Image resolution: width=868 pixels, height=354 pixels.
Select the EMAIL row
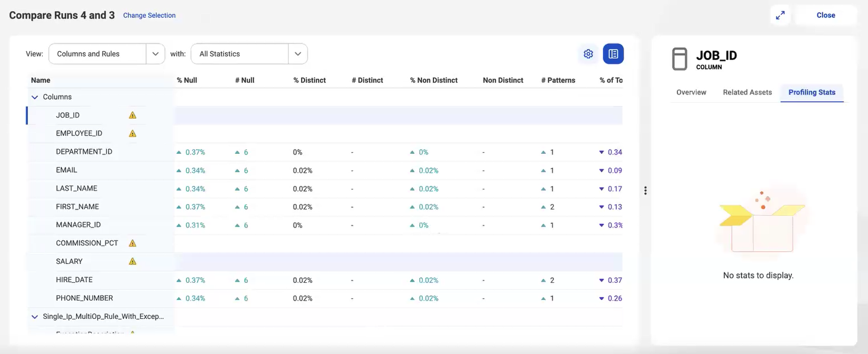click(x=325, y=170)
